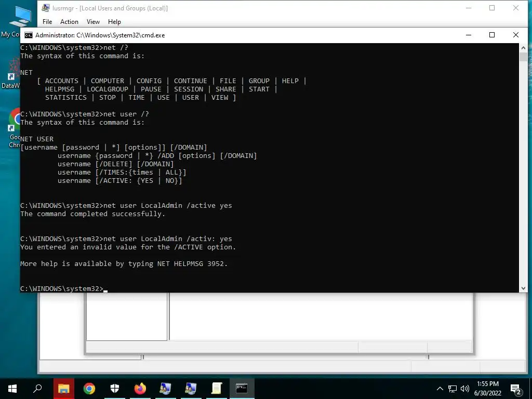
Task: Open the scroll-shaped script taskbar icon
Action: (217, 388)
